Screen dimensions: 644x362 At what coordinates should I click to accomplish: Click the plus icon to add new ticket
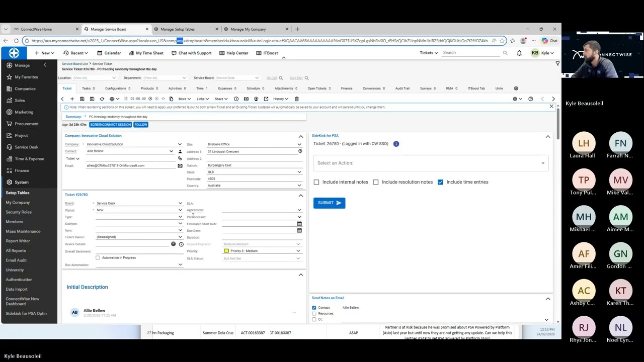(x=72, y=99)
